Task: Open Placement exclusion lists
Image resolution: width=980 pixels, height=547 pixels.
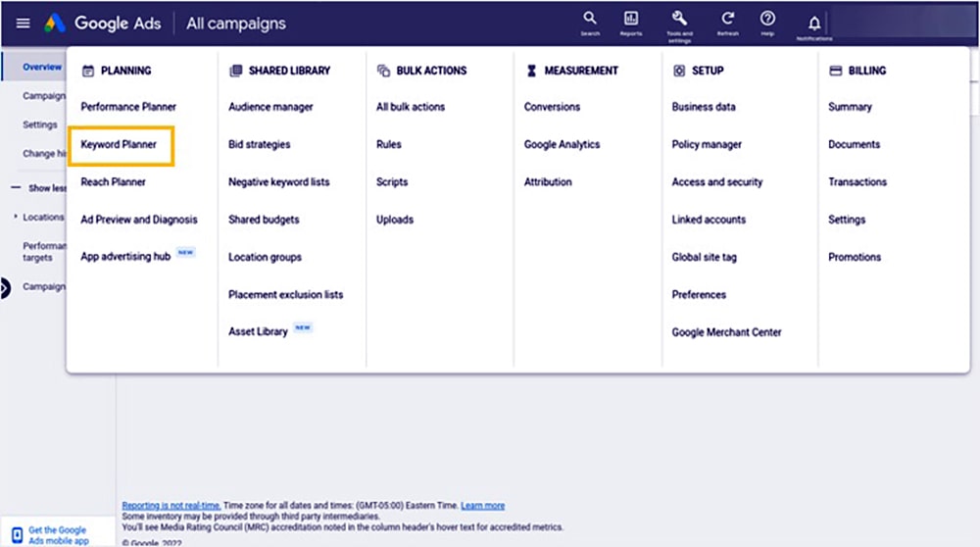Action: [285, 294]
